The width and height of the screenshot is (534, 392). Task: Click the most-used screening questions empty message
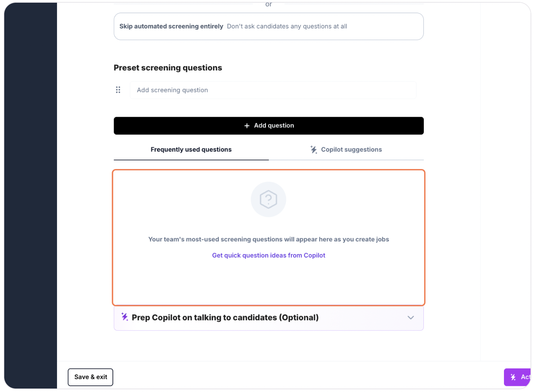(x=269, y=240)
